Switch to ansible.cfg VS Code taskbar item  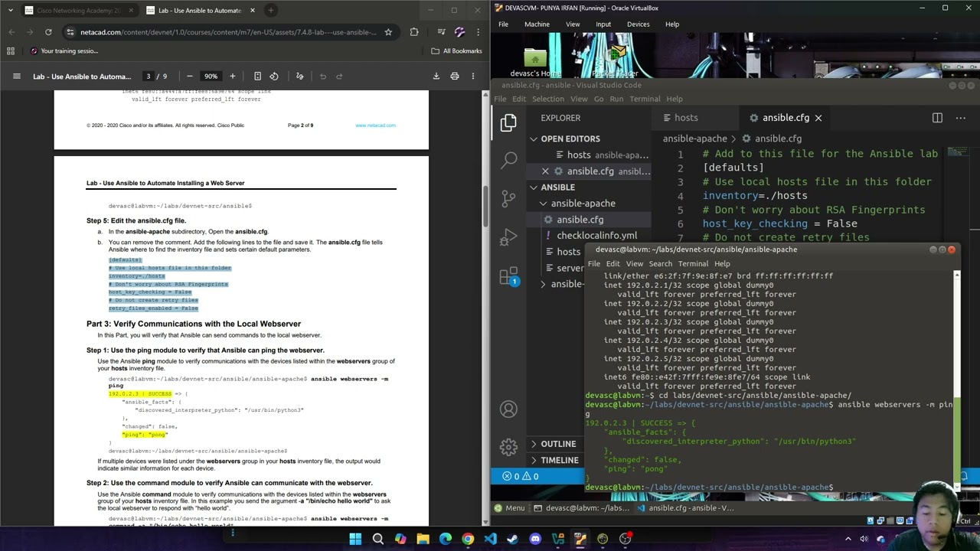tap(686, 508)
